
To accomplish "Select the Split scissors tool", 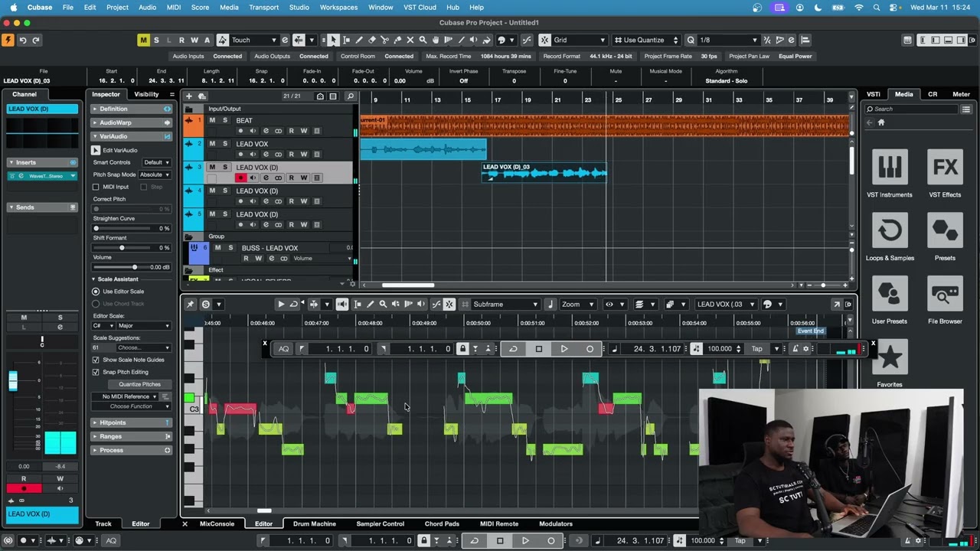I will coord(384,40).
